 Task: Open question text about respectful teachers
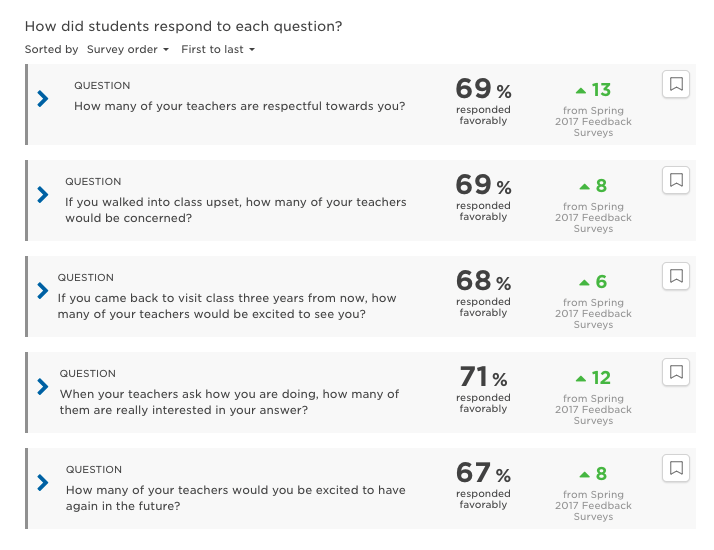240,106
